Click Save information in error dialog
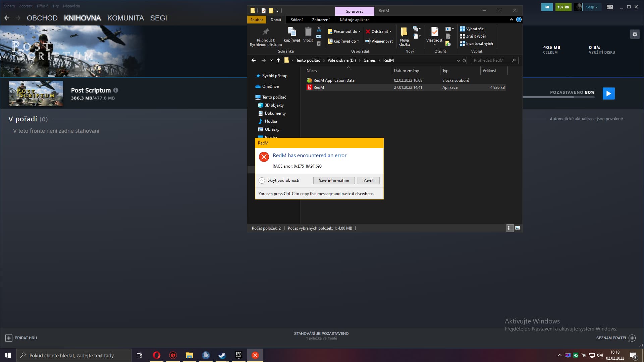Screen dimensions: 644x362 (x=334, y=181)
